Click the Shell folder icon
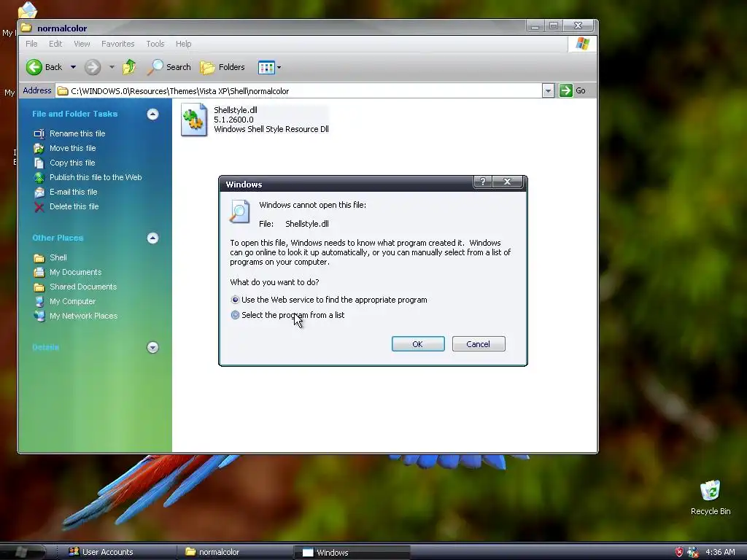This screenshot has height=560, width=747. click(x=39, y=258)
